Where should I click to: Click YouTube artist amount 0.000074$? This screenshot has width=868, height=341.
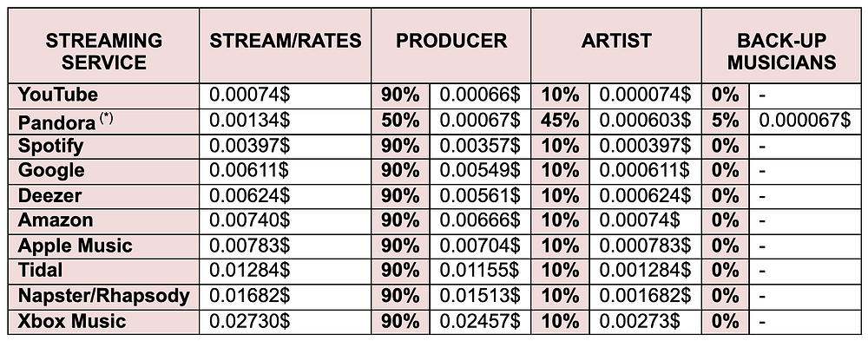(x=645, y=95)
